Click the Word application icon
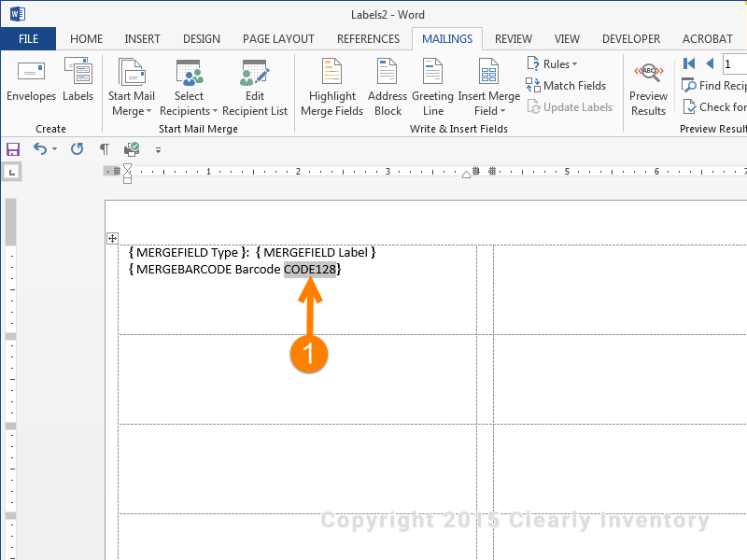Image resolution: width=747 pixels, height=560 pixels. pyautogui.click(x=18, y=14)
